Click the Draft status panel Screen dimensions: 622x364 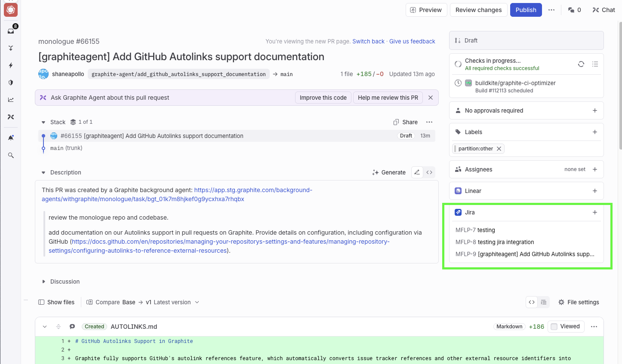pyautogui.click(x=526, y=40)
